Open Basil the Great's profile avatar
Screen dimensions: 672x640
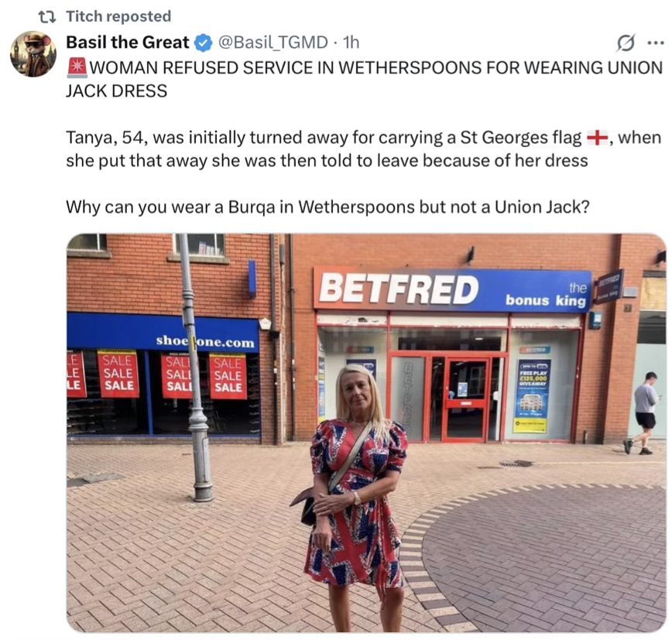[x=33, y=54]
